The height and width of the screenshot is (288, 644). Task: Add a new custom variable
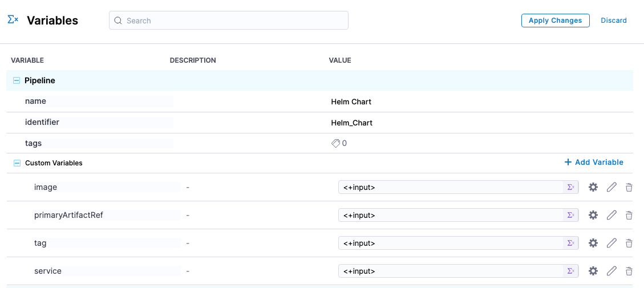[x=593, y=163]
